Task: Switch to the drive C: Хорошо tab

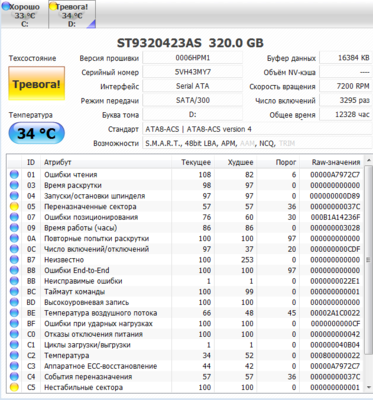Action: (25, 15)
